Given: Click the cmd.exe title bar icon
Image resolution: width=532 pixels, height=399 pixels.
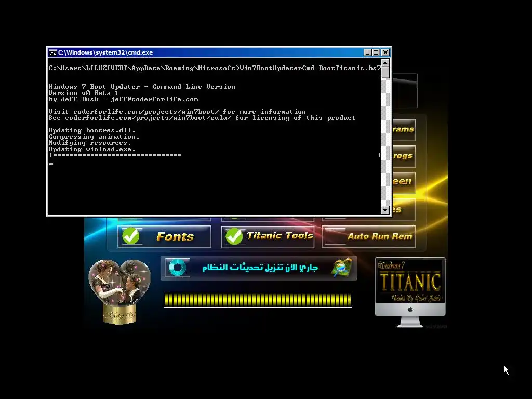Looking at the screenshot, I should 52,52.
